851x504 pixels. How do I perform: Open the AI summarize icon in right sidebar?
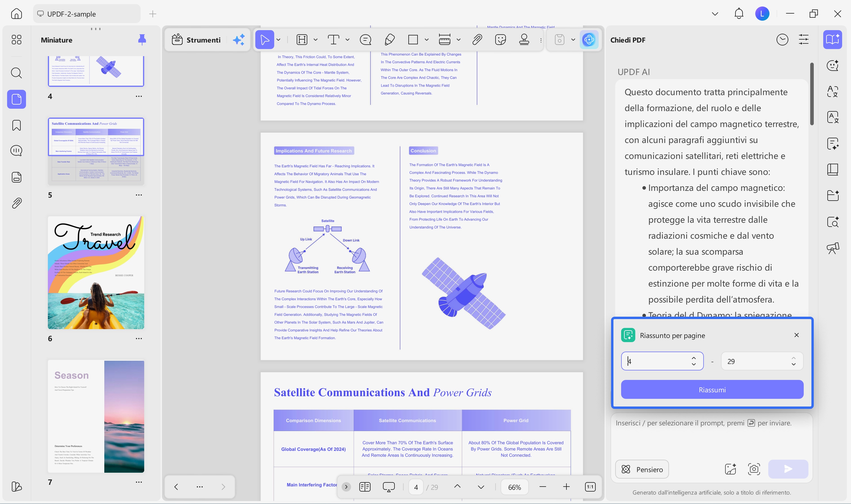(832, 144)
